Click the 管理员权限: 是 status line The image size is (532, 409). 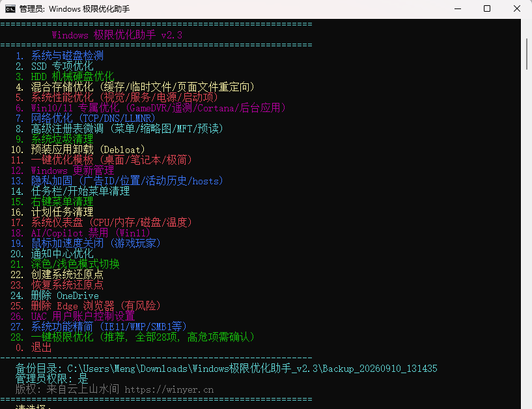coord(51,380)
